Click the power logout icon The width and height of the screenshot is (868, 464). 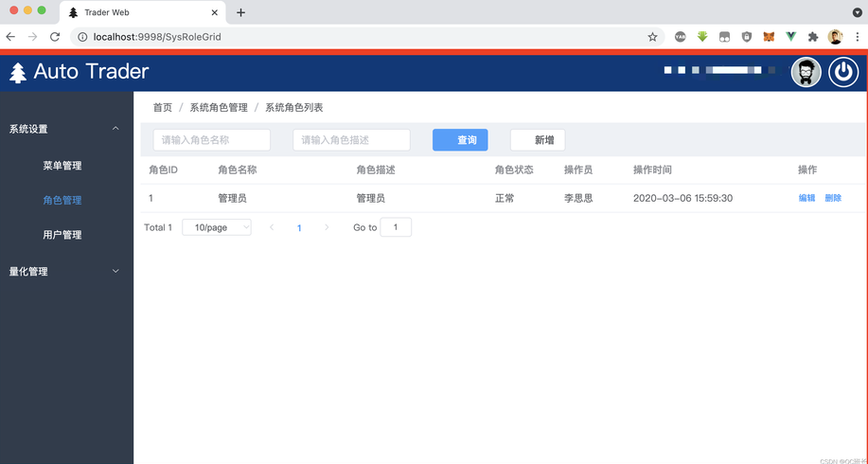click(x=843, y=73)
